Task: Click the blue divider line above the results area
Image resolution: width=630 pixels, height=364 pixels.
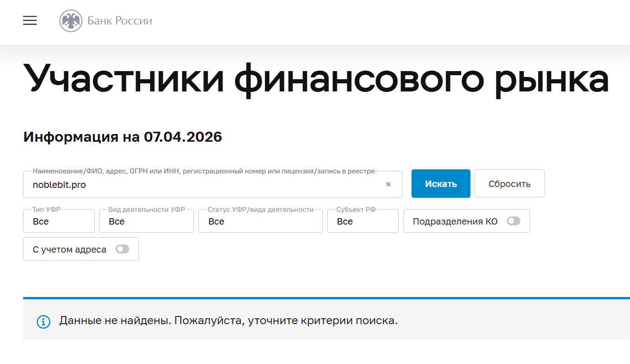Action: pyautogui.click(x=315, y=298)
